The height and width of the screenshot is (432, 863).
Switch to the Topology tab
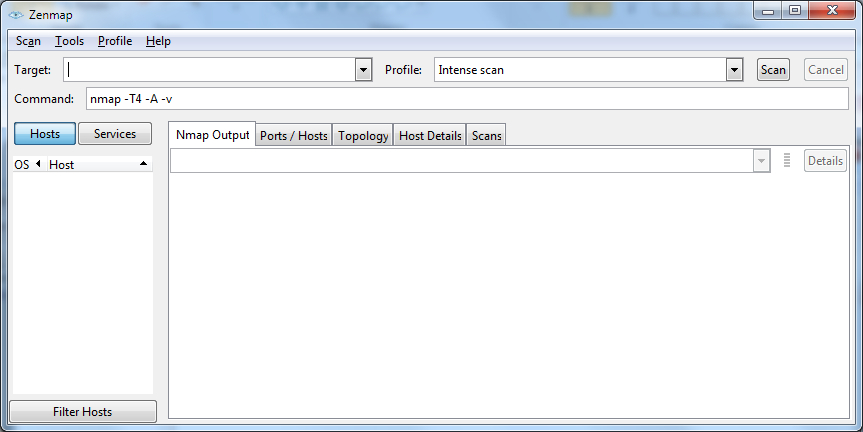click(363, 136)
